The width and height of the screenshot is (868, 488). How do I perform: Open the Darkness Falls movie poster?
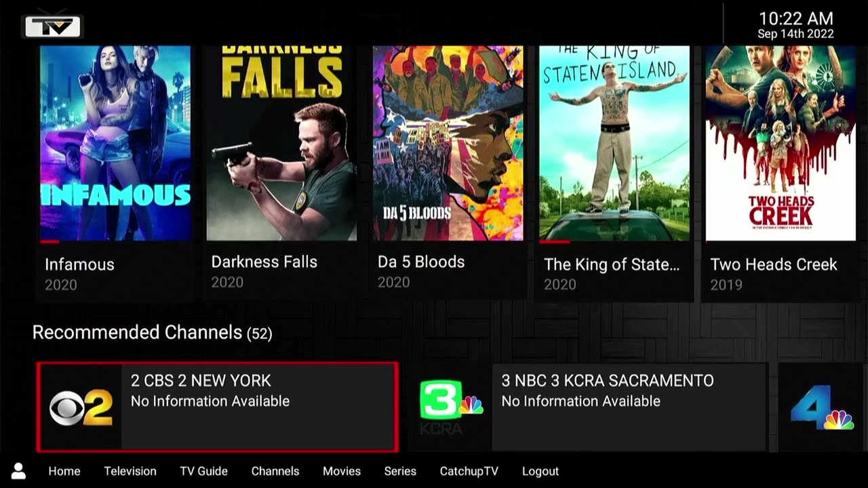tap(281, 143)
